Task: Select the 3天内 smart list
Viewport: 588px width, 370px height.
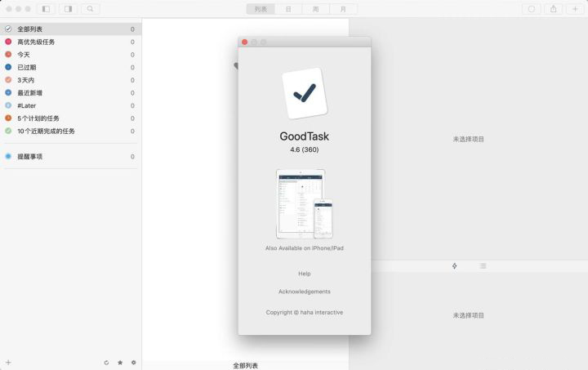Action: click(70, 80)
